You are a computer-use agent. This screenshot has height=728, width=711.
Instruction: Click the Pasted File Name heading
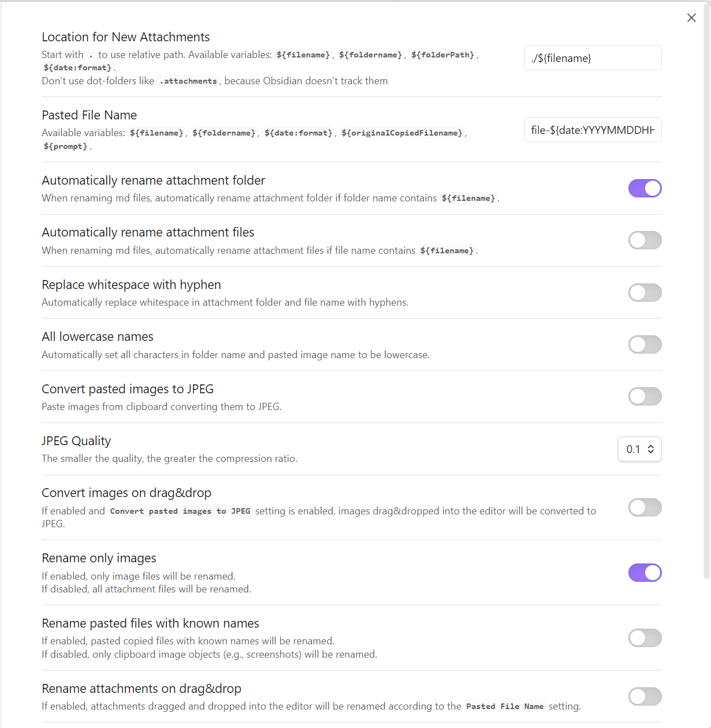pyautogui.click(x=89, y=115)
